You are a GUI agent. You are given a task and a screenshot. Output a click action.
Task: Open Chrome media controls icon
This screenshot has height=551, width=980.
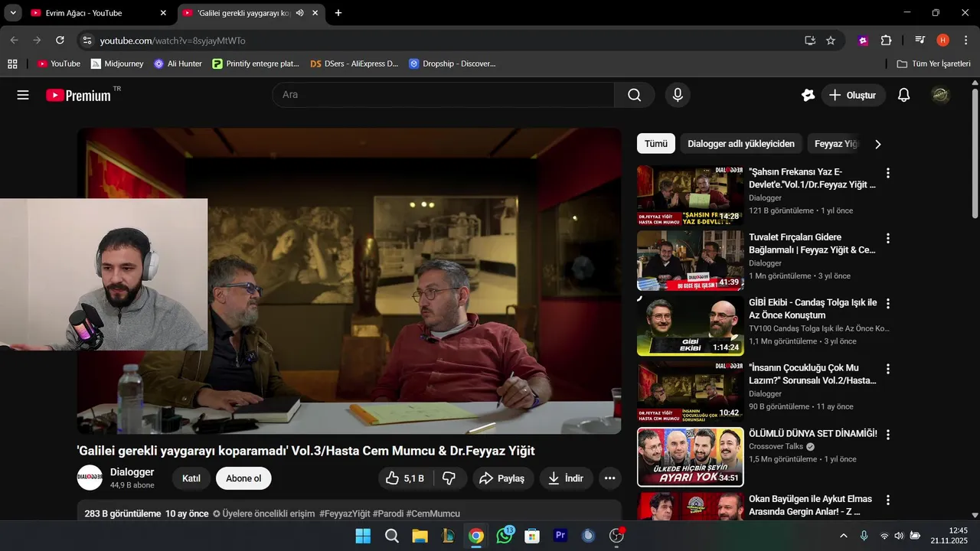tap(920, 41)
